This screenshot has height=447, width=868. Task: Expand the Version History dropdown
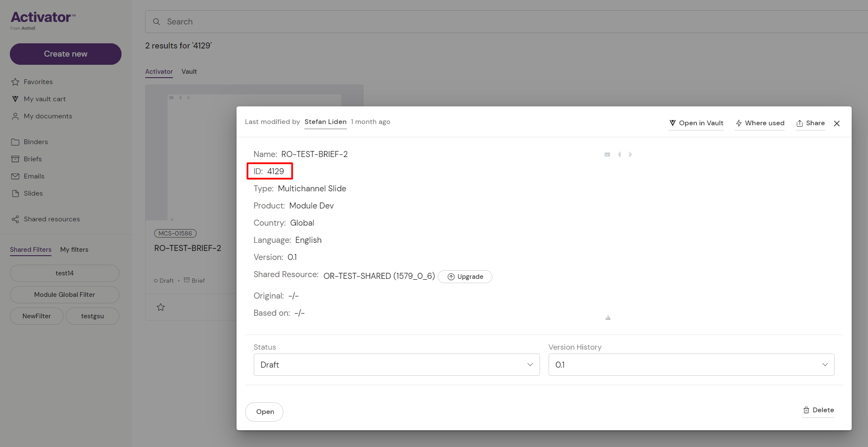[691, 365]
